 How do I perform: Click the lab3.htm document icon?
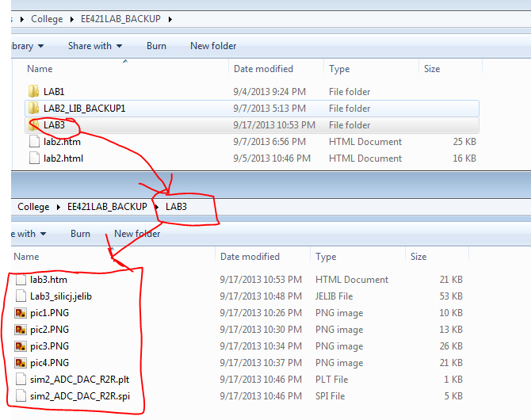[21, 280]
